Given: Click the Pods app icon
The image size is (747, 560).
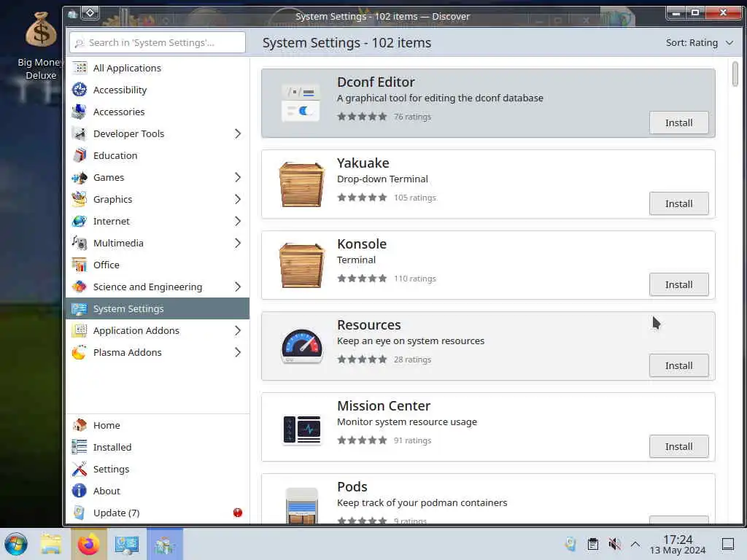Looking at the screenshot, I should (301, 506).
